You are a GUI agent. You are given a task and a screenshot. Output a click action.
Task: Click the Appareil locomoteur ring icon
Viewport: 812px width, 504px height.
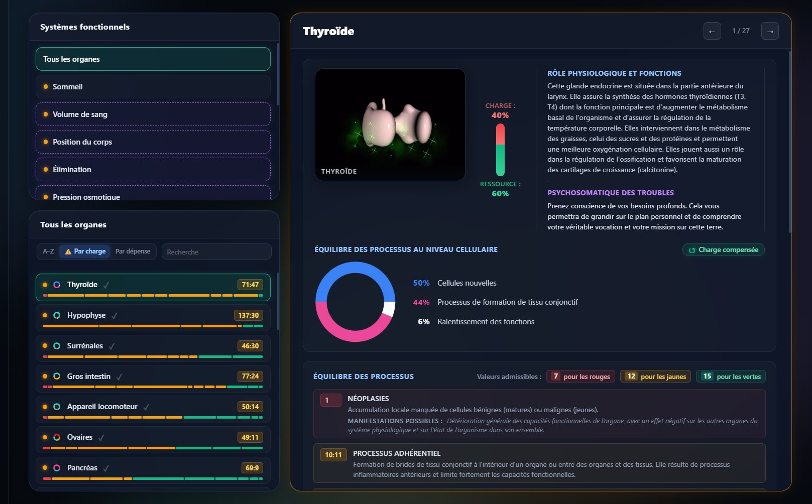57,407
